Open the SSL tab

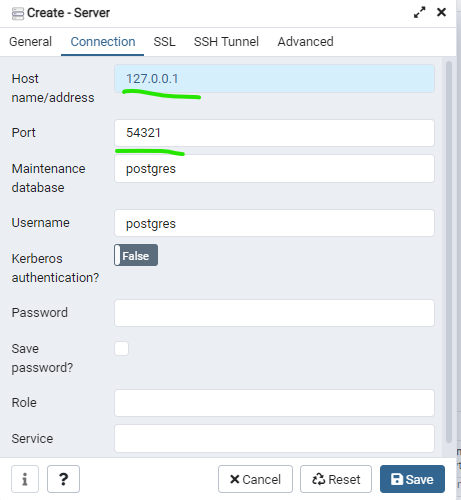tap(164, 42)
